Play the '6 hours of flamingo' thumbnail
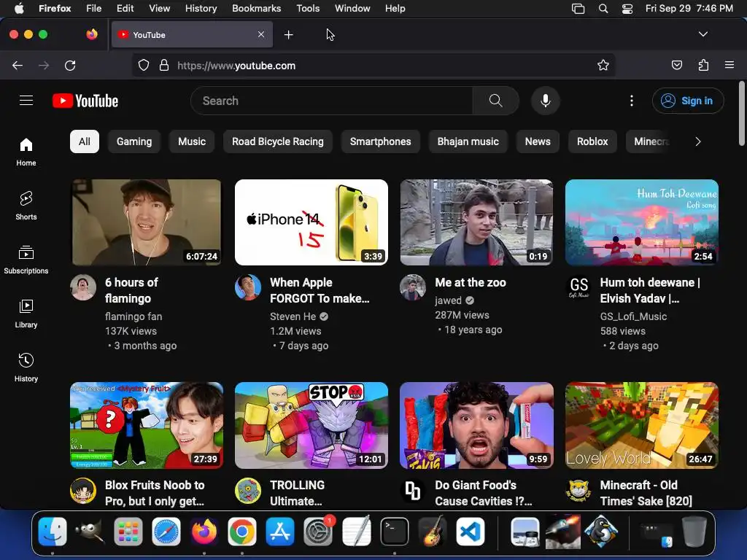Image resolution: width=747 pixels, height=560 pixels. (146, 222)
